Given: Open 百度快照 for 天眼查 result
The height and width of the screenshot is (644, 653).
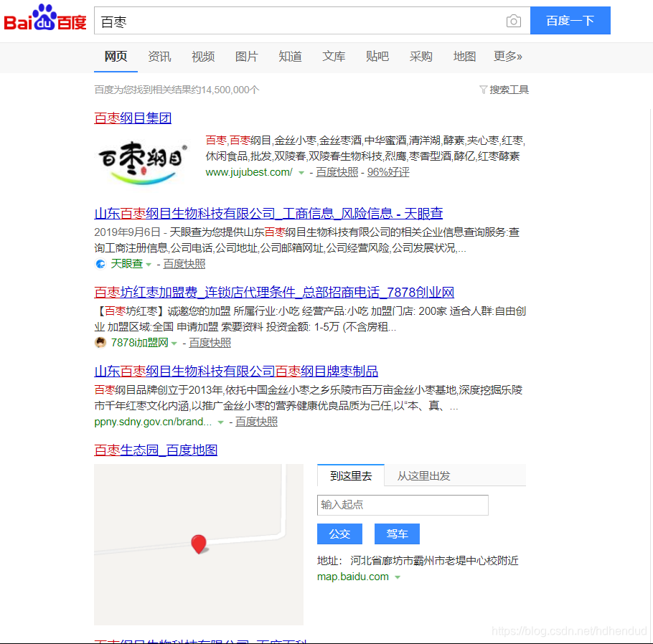Looking at the screenshot, I should [184, 264].
